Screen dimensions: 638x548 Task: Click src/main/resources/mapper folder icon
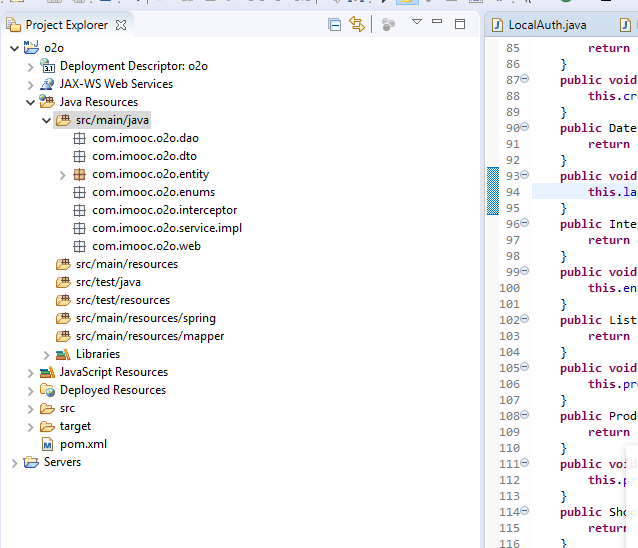click(63, 336)
